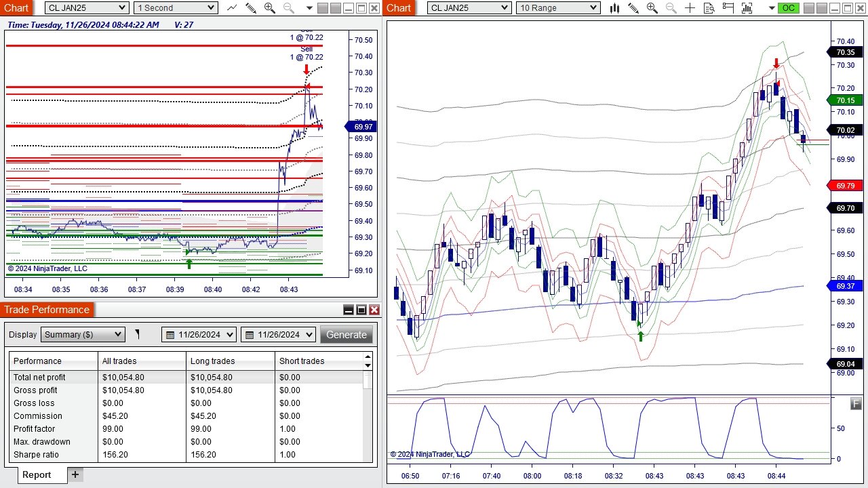
Task: Click the zoom out magnifier on the left chart
Action: click(x=288, y=7)
